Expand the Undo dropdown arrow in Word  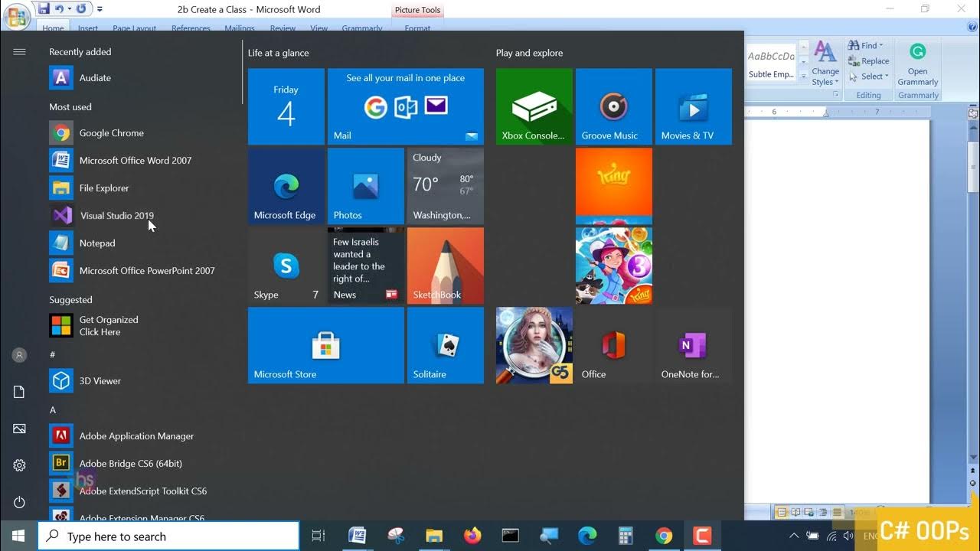(69, 9)
